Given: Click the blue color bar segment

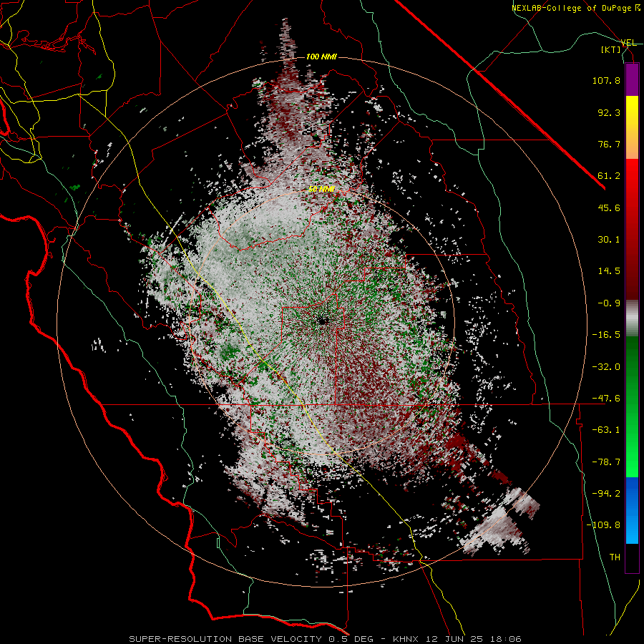Looking at the screenshot, I should click(x=632, y=510).
